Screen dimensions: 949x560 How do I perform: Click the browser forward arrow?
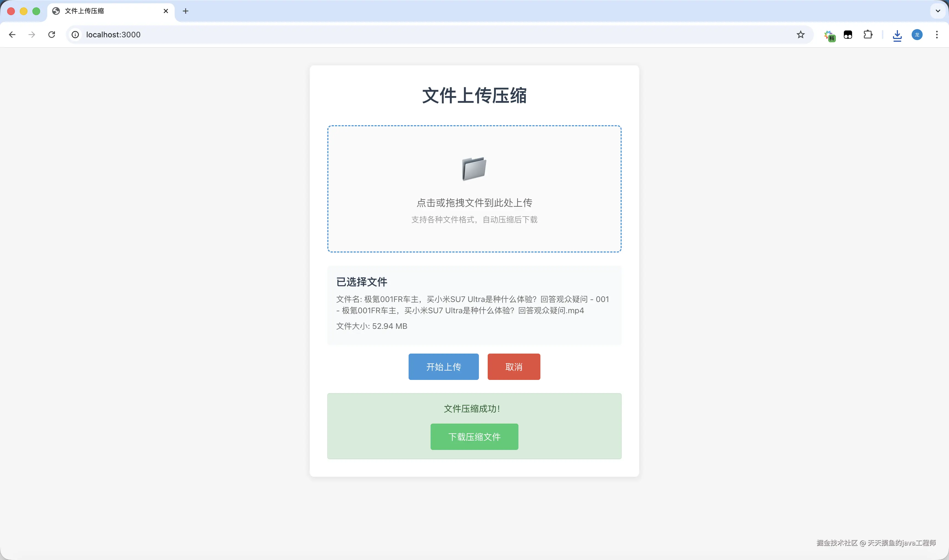[32, 35]
